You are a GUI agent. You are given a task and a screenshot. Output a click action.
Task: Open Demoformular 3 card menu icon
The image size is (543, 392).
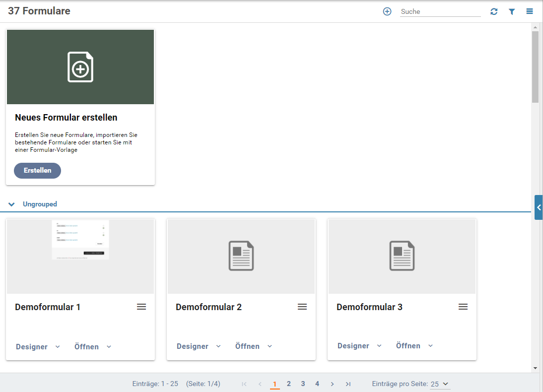tap(463, 307)
